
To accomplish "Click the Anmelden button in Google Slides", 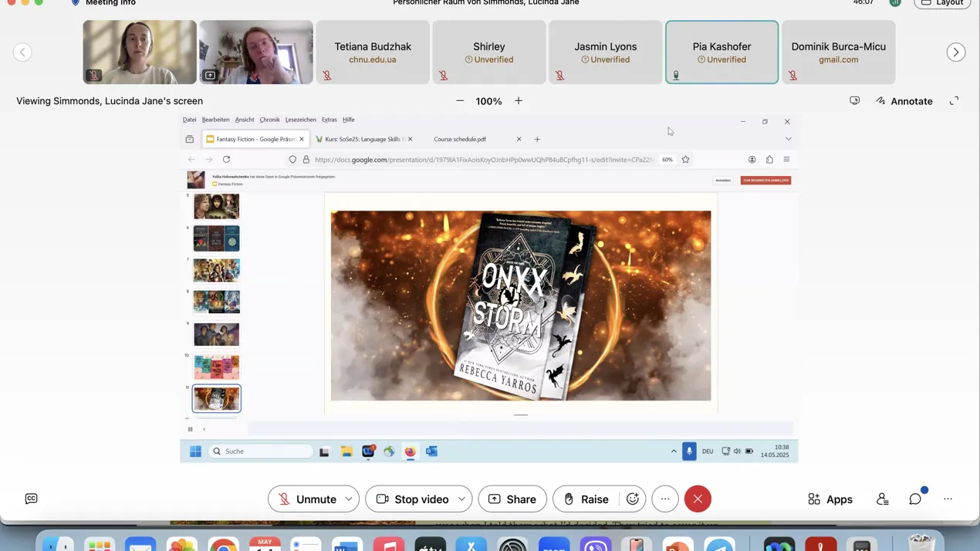I will pos(723,181).
